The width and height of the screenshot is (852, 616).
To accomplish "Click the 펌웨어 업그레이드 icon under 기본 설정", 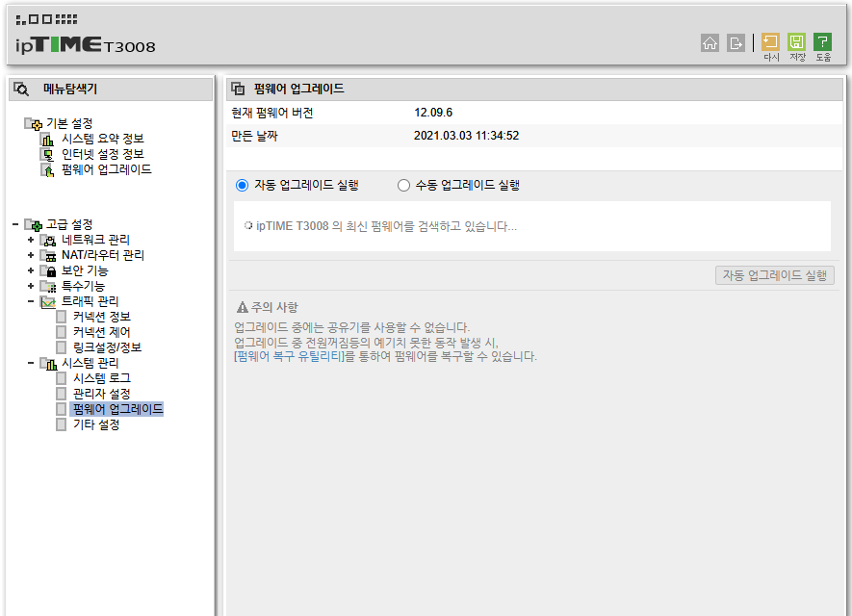I will pos(48,170).
